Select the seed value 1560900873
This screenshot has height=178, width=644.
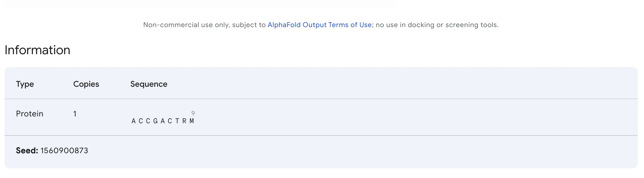pos(64,151)
